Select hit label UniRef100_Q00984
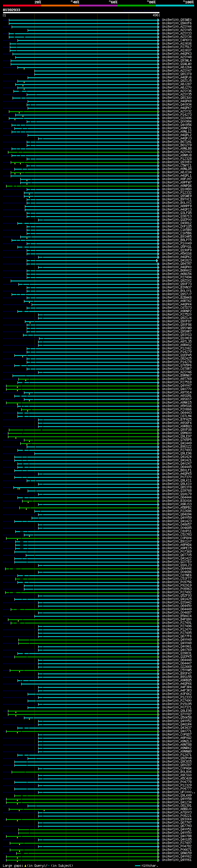Image resolution: width=197 pixels, height=868 pixels. (x=177, y=121)
